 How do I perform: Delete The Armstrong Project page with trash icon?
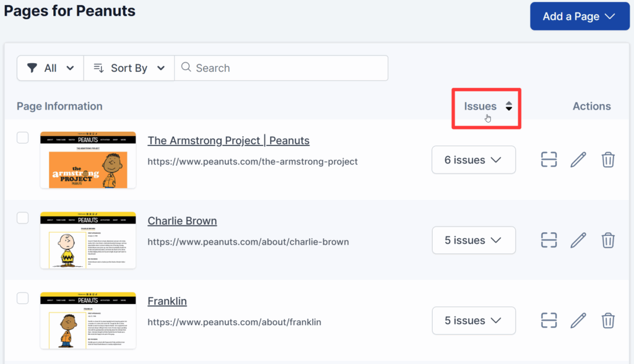coord(608,160)
